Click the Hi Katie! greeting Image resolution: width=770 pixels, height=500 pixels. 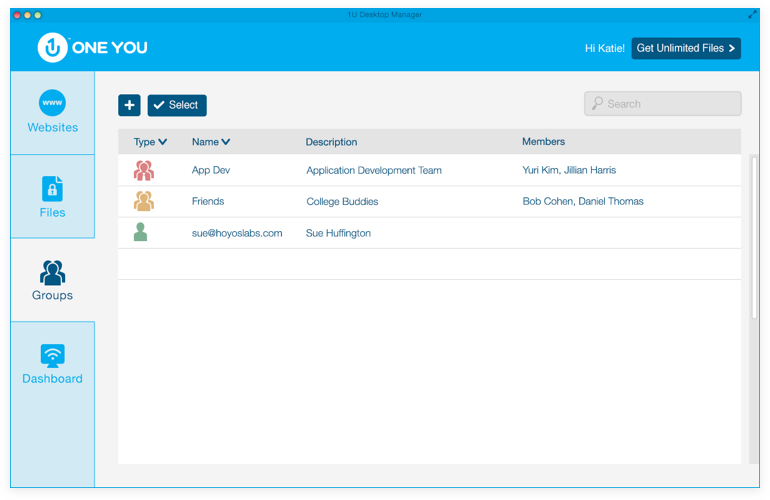pyautogui.click(x=605, y=48)
